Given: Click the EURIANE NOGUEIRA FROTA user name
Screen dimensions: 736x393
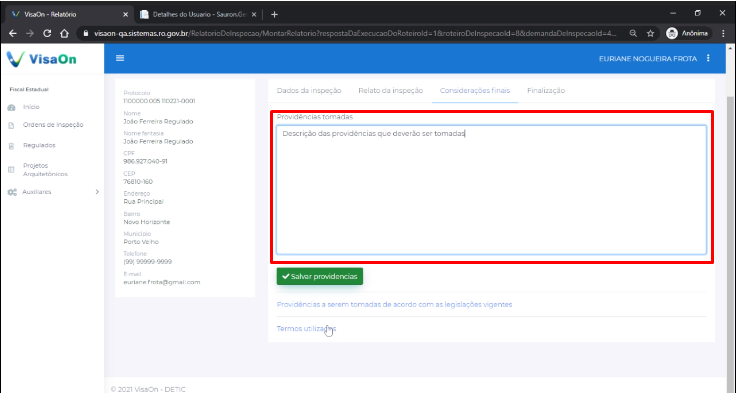Looking at the screenshot, I should pos(648,59).
